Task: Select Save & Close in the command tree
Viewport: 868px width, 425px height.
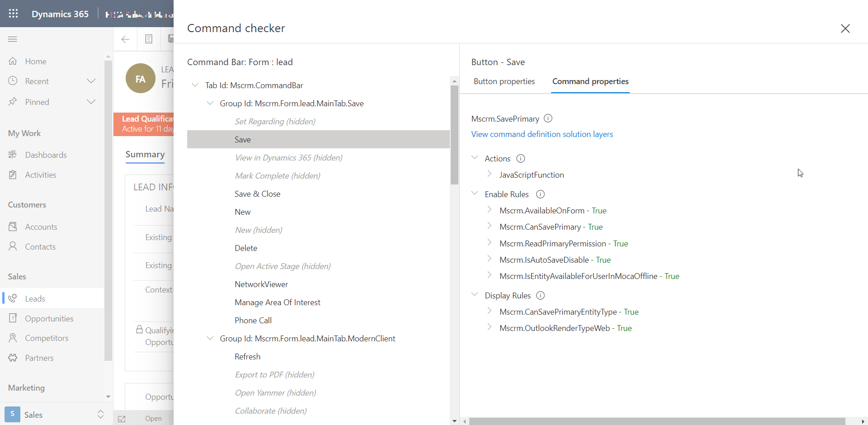Action: [x=257, y=194]
